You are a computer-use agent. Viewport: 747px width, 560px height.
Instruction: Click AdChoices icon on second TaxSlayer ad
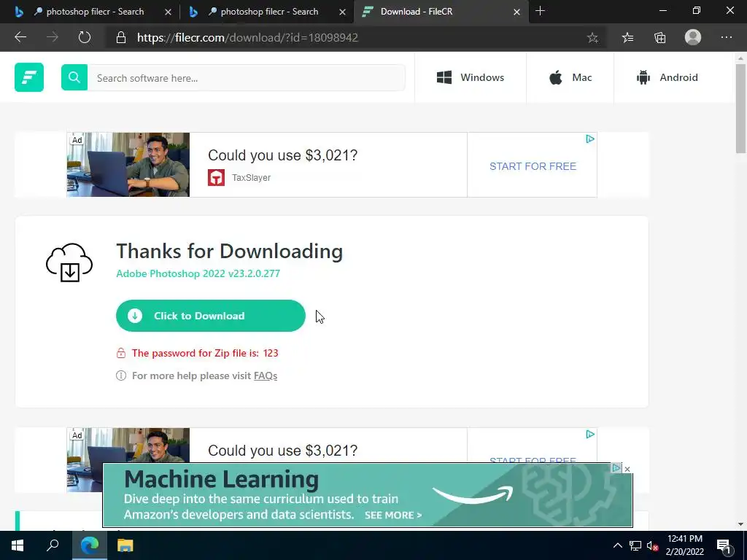589,435
